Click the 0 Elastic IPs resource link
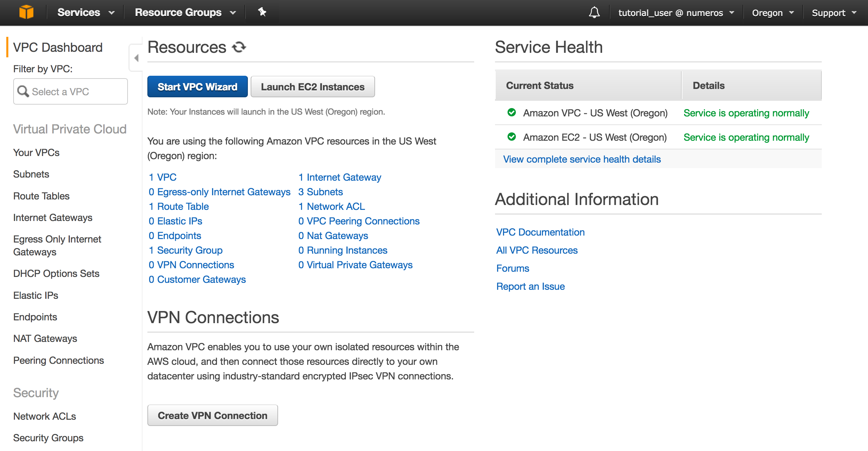 [176, 221]
